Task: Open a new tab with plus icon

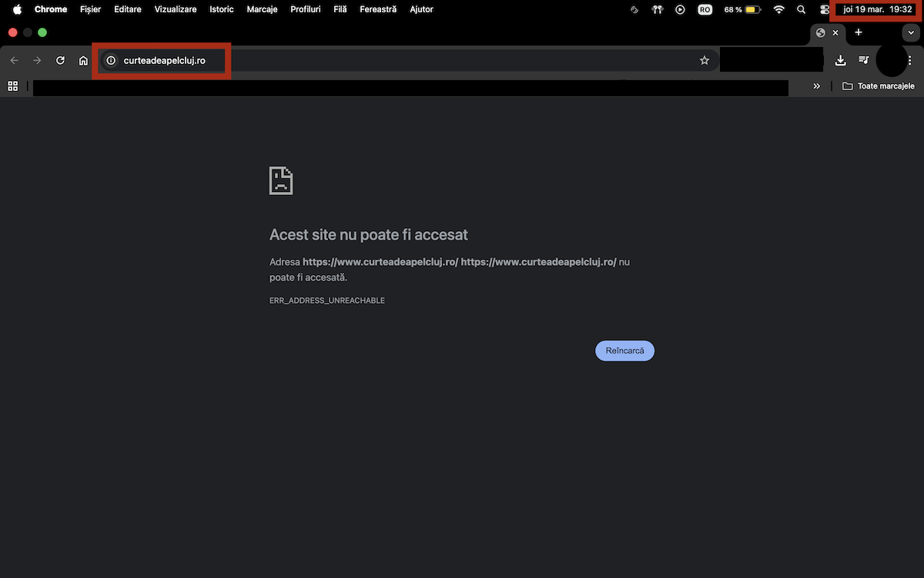Action: pyautogui.click(x=859, y=32)
